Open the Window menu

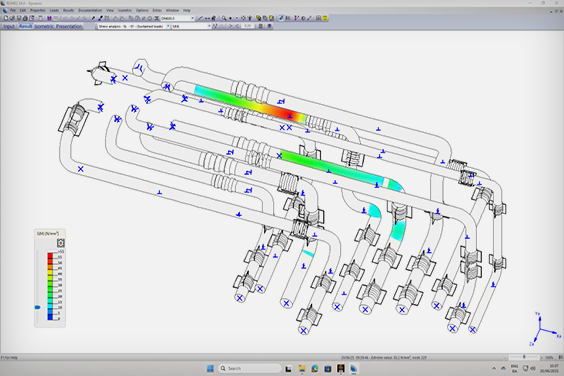(172, 10)
